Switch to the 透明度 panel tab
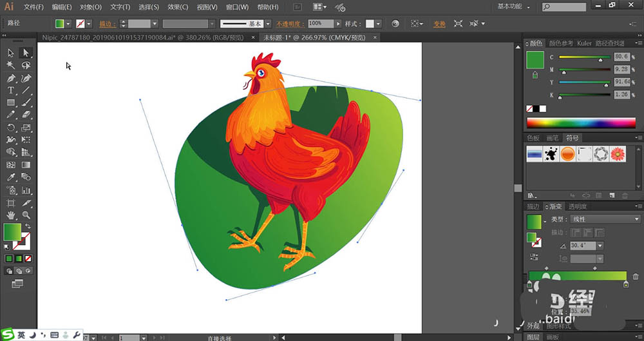 578,206
